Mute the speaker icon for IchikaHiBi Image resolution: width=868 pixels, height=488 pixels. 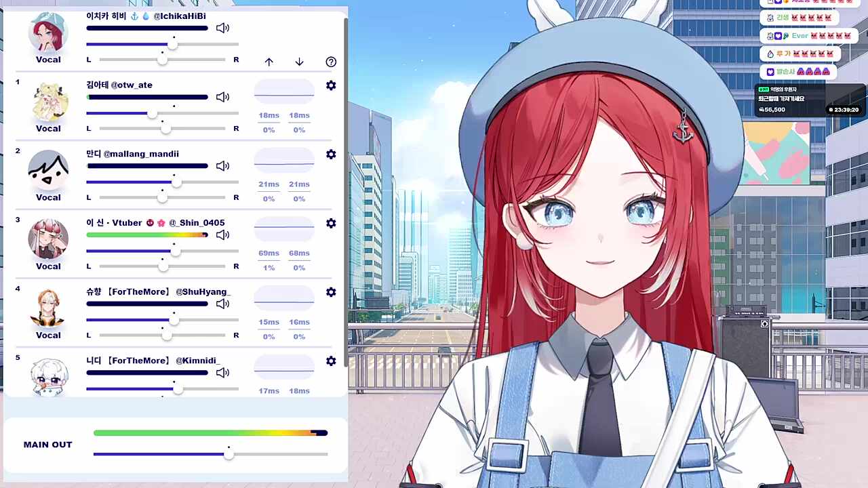pos(222,28)
